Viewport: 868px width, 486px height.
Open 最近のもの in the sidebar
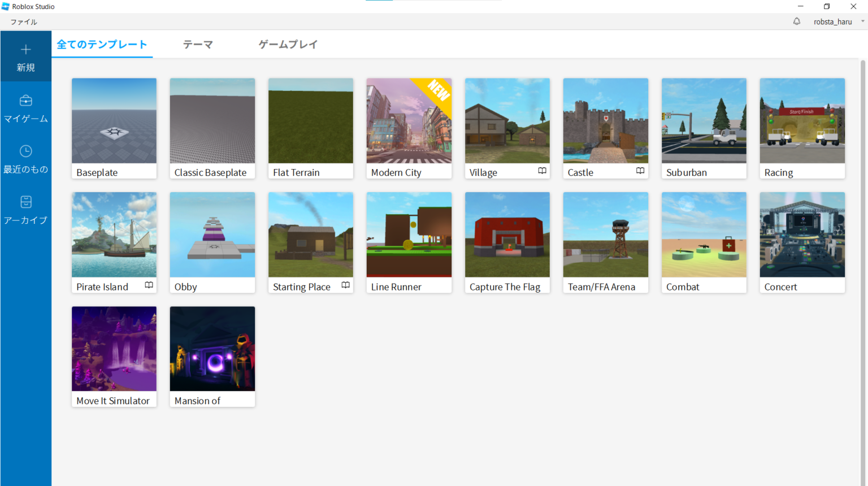pyautogui.click(x=26, y=158)
